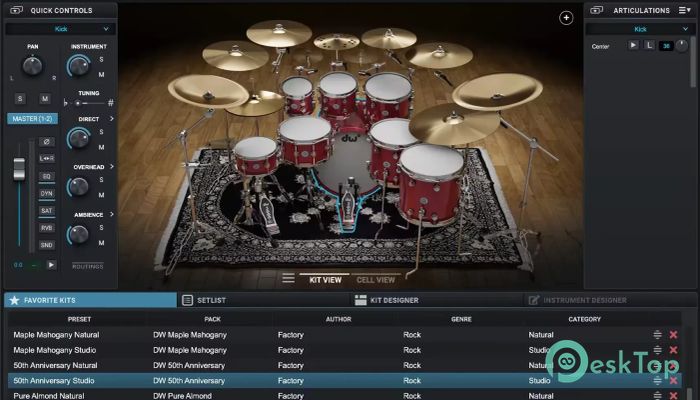Click the Tuning slider handle
This screenshot has width=700, height=400.
[x=78, y=103]
